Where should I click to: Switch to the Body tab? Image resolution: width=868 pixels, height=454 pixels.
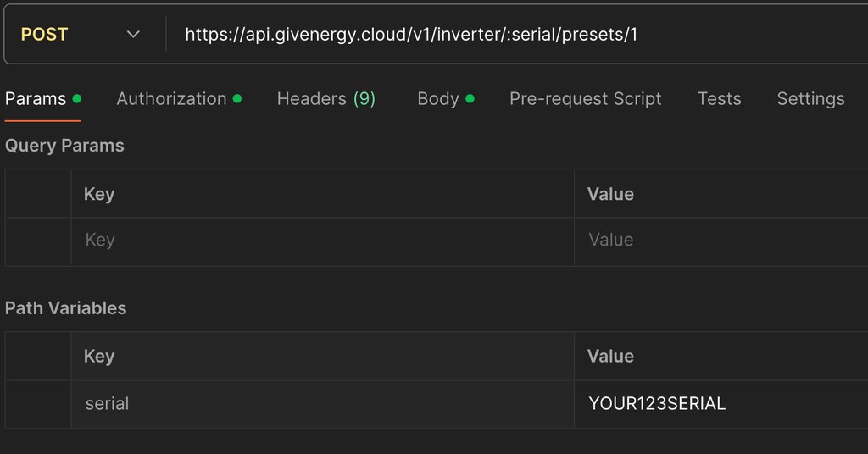pos(438,99)
